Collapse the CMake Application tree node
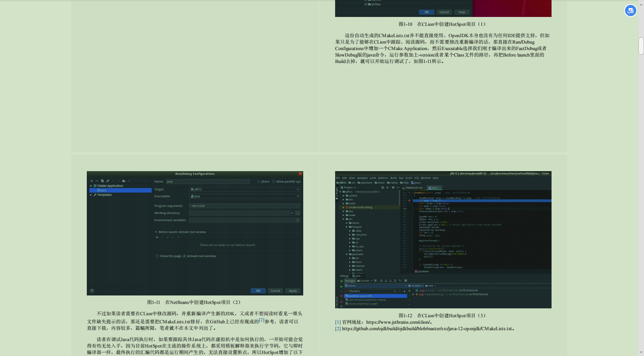The width and height of the screenshot is (644, 356). (x=91, y=186)
